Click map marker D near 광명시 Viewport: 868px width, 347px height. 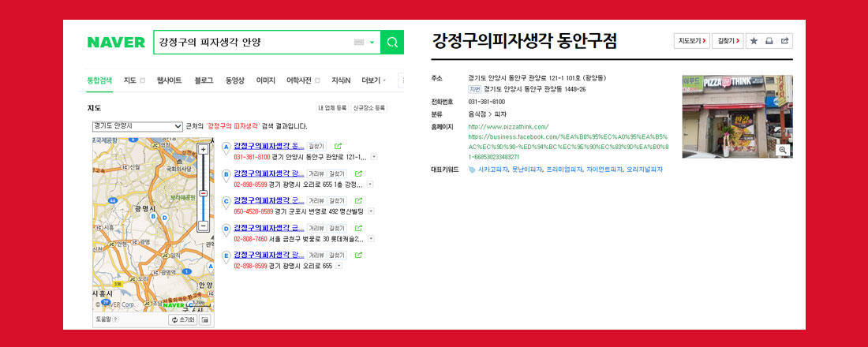tap(164, 218)
